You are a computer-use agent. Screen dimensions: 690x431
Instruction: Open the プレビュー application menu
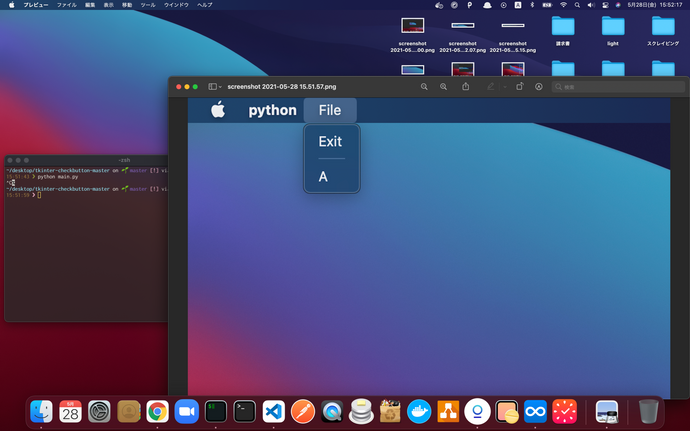[36, 5]
